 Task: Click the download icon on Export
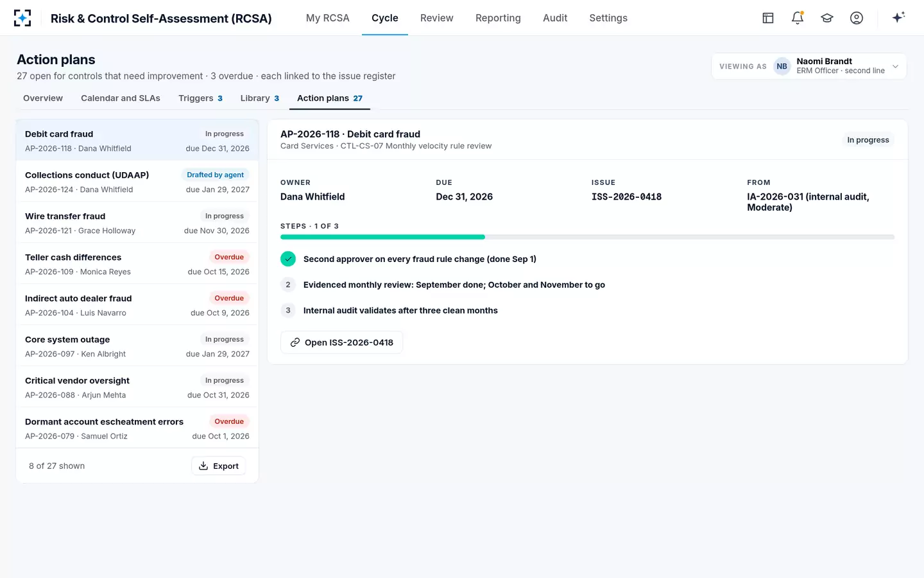pos(203,466)
